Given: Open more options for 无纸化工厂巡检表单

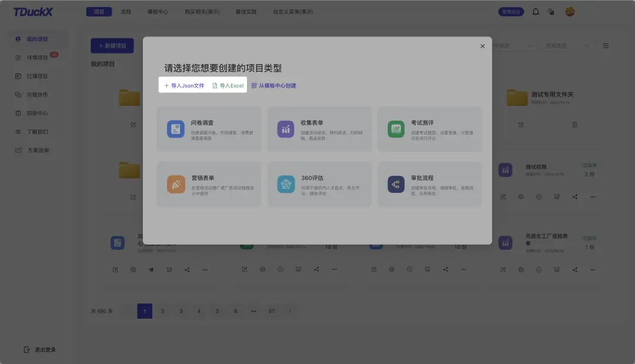Looking at the screenshot, I should tap(593, 270).
